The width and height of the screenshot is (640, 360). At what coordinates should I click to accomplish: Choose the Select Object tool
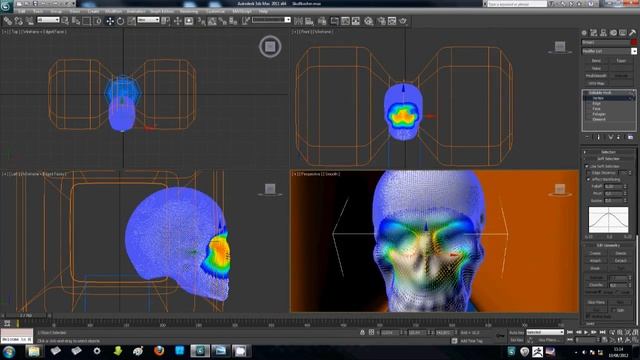(x=65, y=21)
